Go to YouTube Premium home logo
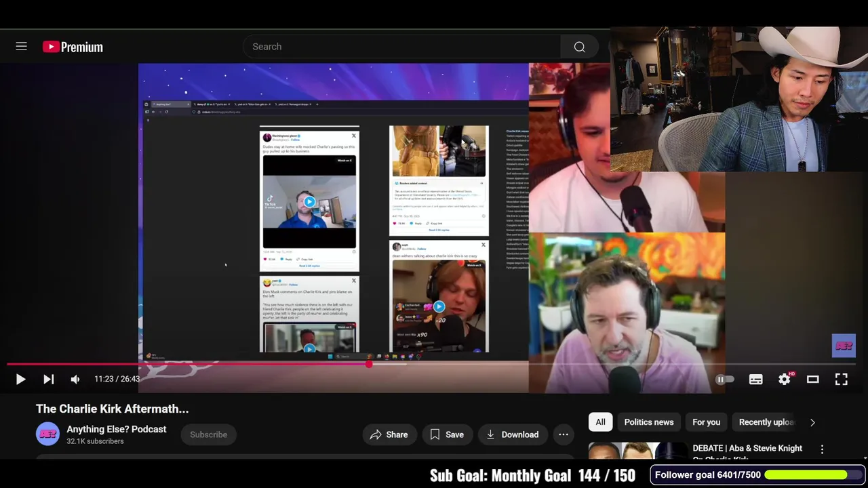Screen dimensions: 868x488 [x=73, y=47]
